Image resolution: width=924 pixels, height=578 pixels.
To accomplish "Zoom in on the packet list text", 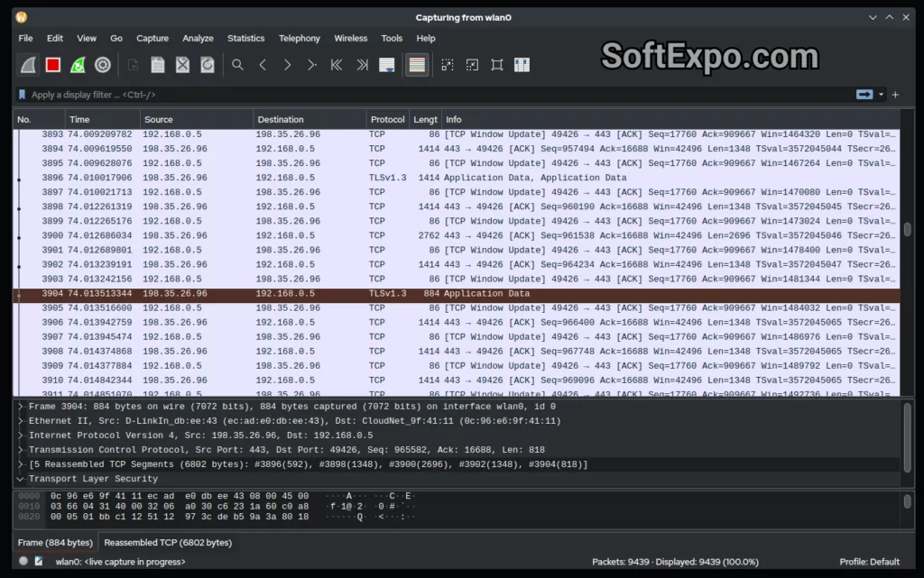I will (447, 64).
